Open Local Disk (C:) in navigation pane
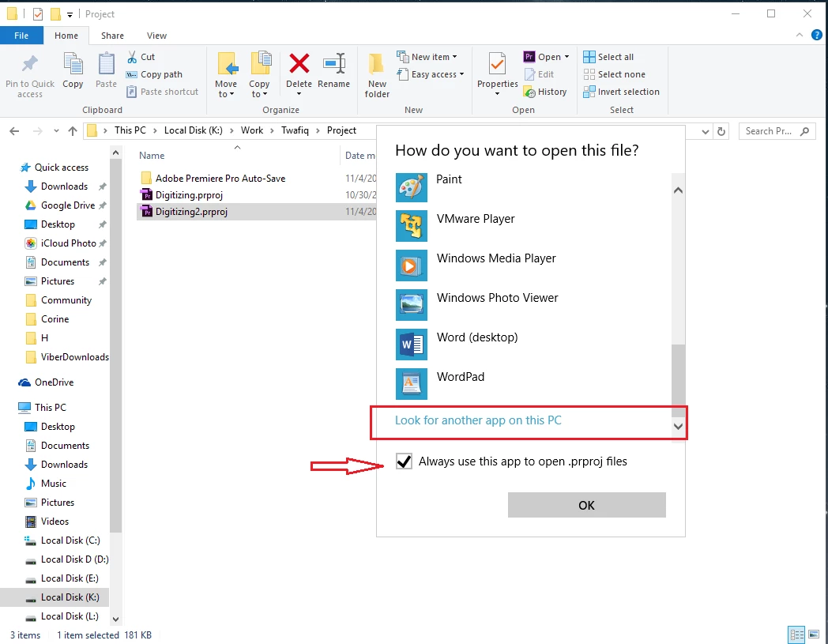 pos(70,540)
